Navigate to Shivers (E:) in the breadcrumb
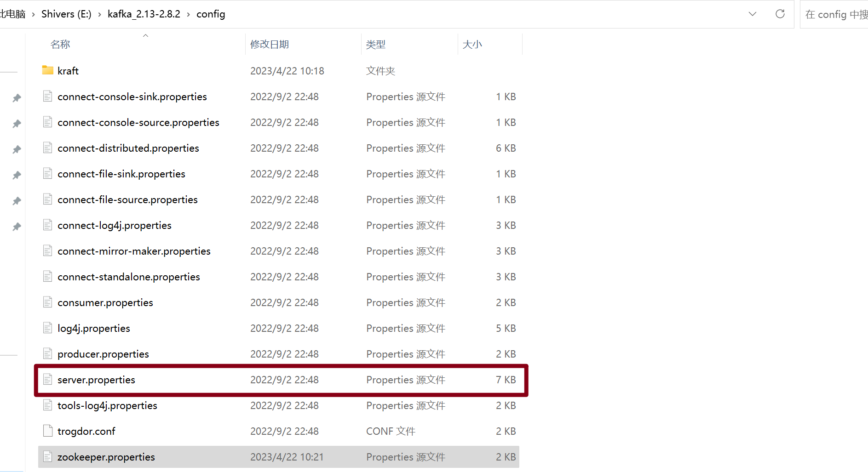Screen dimensions: 868x472 [x=66, y=14]
